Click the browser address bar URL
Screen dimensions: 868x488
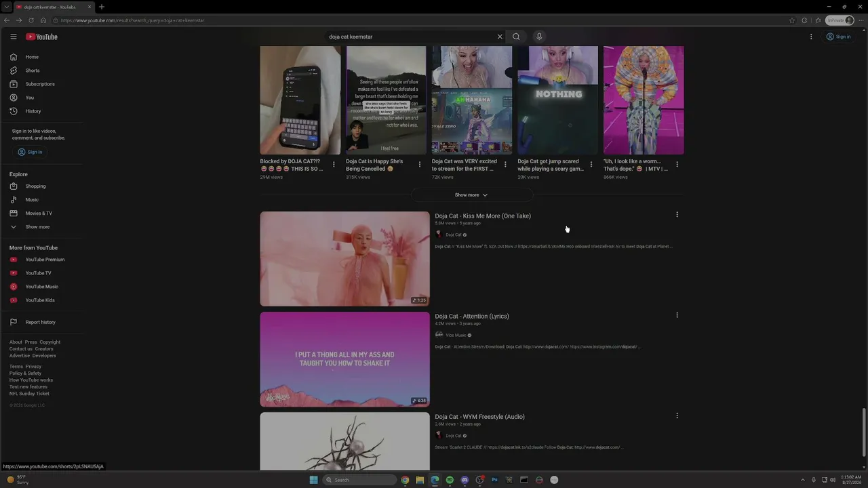[x=132, y=20]
